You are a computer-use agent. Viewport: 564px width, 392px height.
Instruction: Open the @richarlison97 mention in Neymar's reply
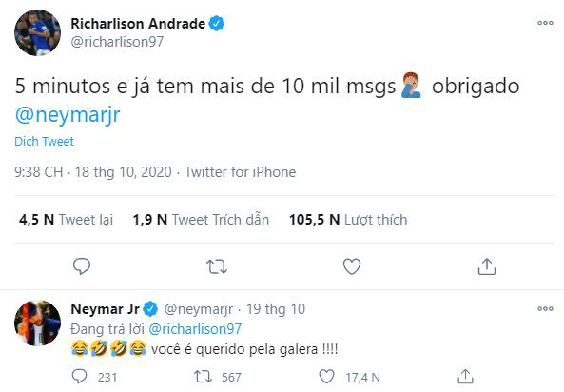tap(195, 329)
